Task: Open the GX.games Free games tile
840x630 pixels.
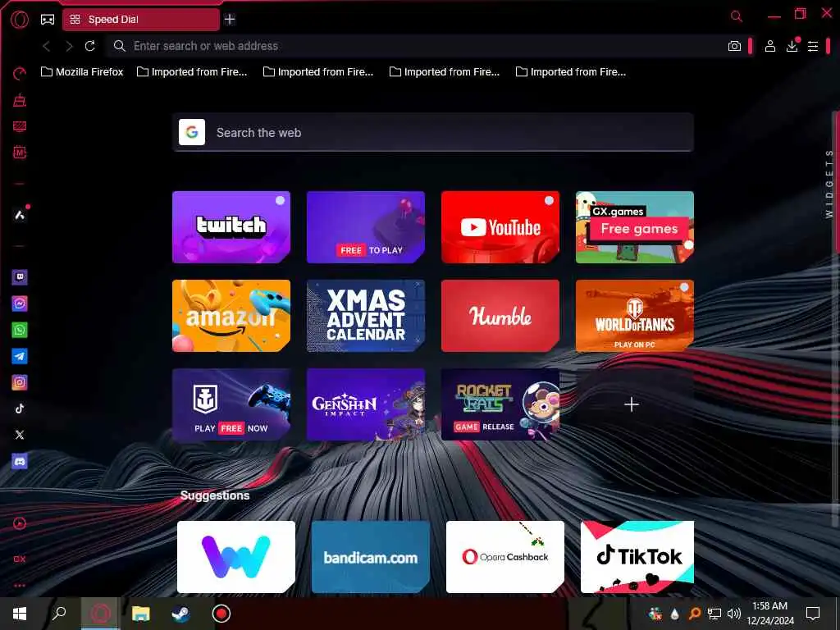Action: (x=634, y=227)
